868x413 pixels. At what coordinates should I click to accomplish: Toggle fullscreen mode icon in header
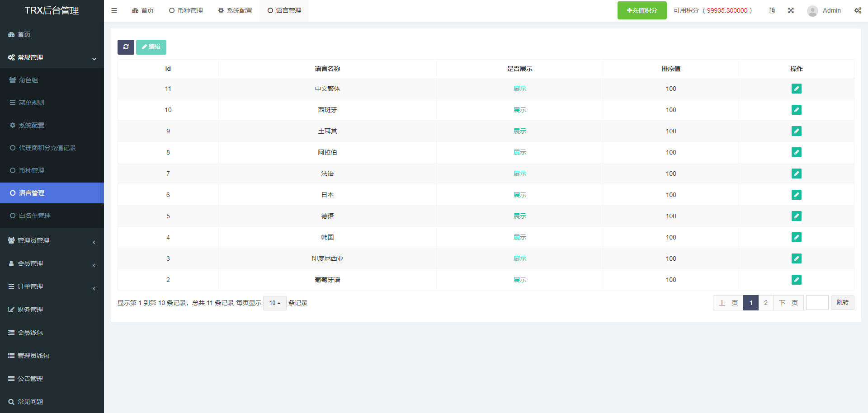791,10
